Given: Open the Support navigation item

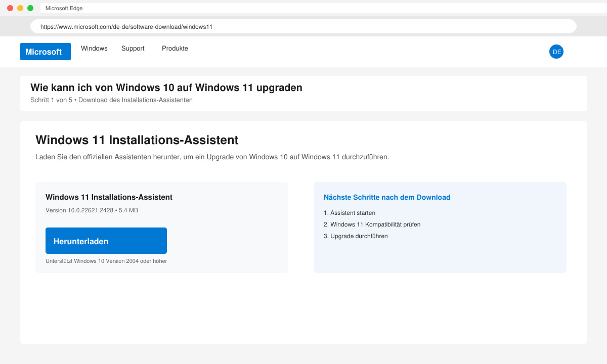Looking at the screenshot, I should tap(133, 49).
